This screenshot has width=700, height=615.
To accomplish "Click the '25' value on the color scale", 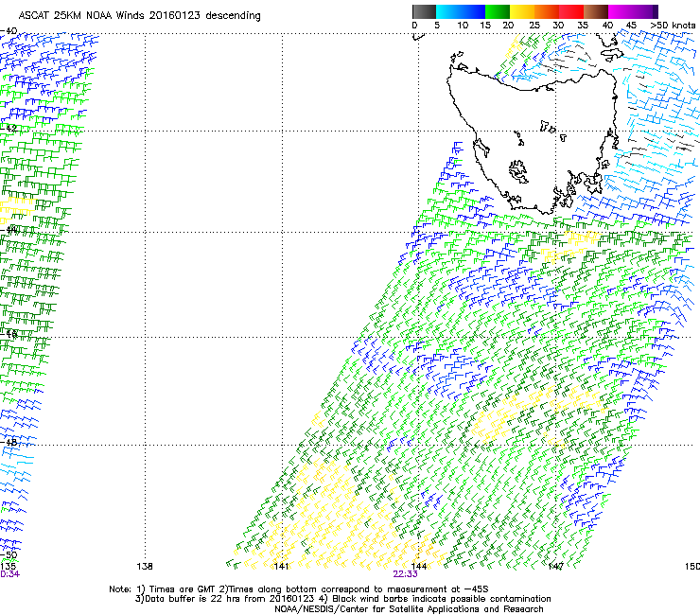I will 534,25.
